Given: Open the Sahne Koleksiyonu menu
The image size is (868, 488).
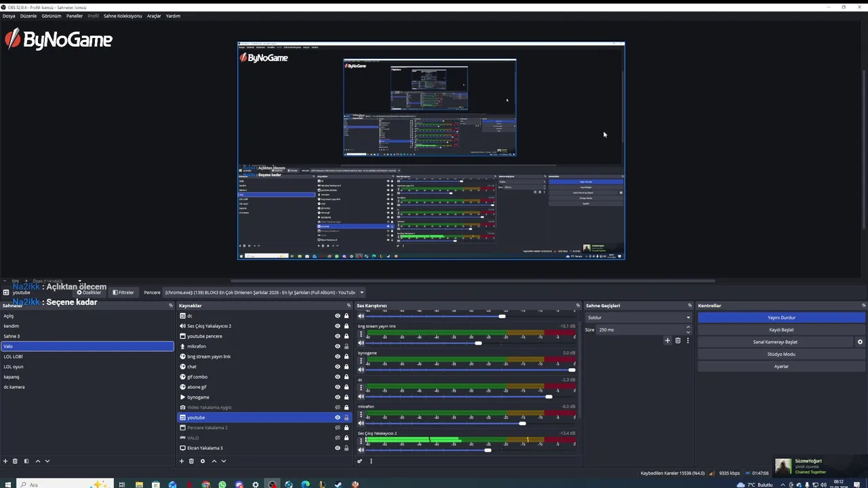Looking at the screenshot, I should 123,16.
